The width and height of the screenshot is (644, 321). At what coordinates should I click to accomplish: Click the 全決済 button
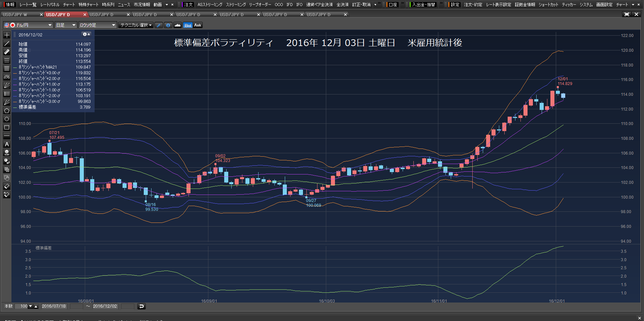click(342, 5)
